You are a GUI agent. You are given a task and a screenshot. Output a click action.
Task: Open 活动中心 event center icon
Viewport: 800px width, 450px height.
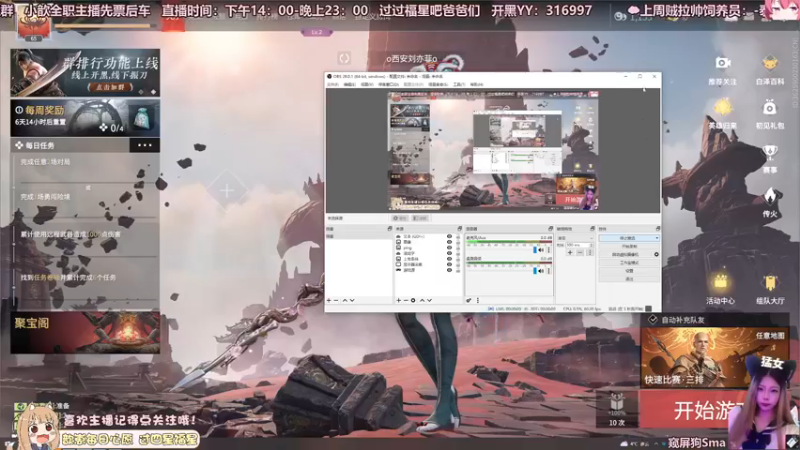tap(720, 282)
